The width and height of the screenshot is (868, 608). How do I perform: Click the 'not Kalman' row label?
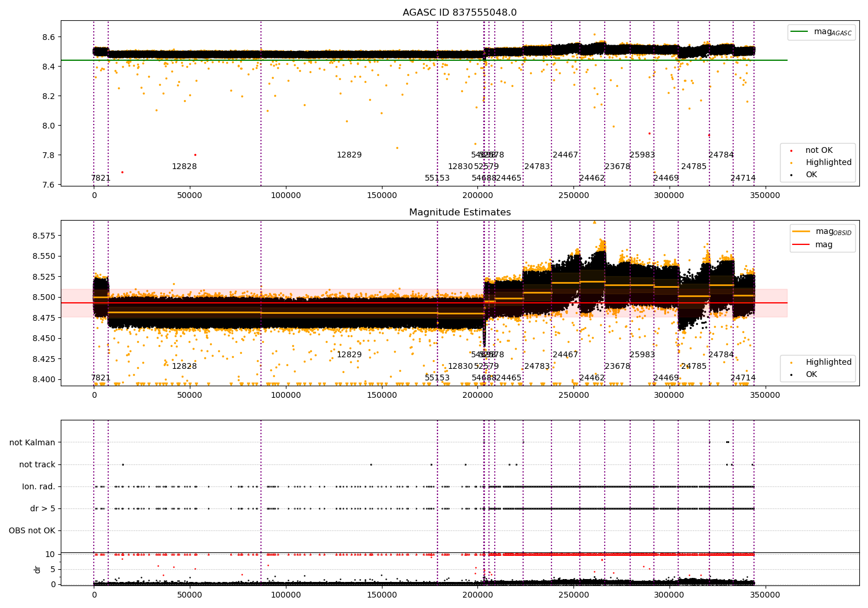[32, 442]
